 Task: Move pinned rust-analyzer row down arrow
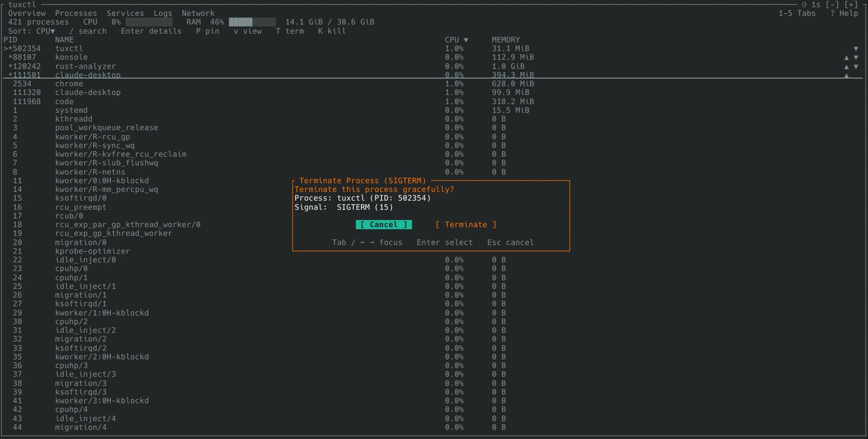click(x=856, y=67)
